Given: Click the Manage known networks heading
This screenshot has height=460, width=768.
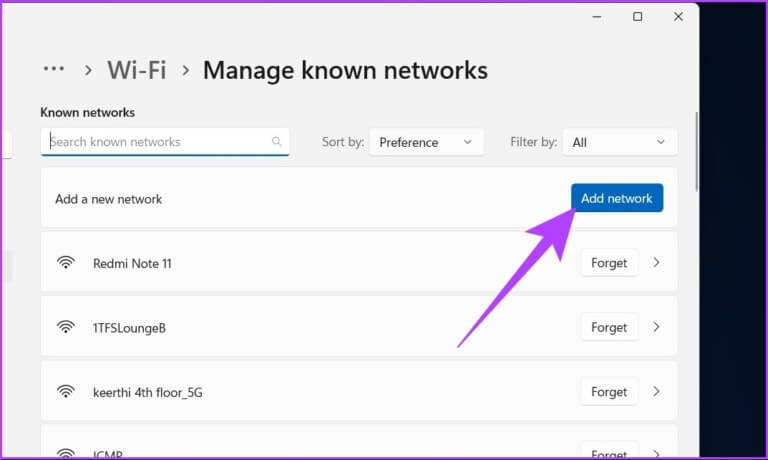Looking at the screenshot, I should pyautogui.click(x=345, y=70).
